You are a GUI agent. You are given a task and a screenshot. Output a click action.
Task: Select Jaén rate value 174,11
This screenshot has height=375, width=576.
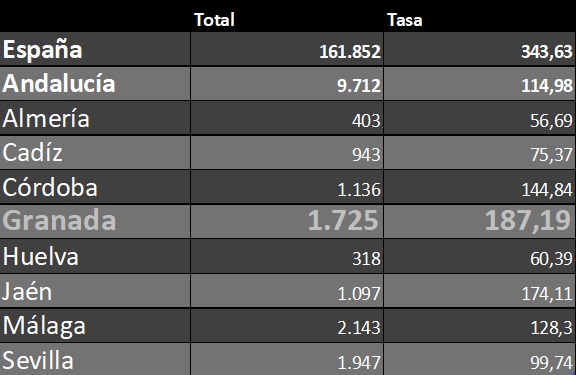[x=547, y=294]
